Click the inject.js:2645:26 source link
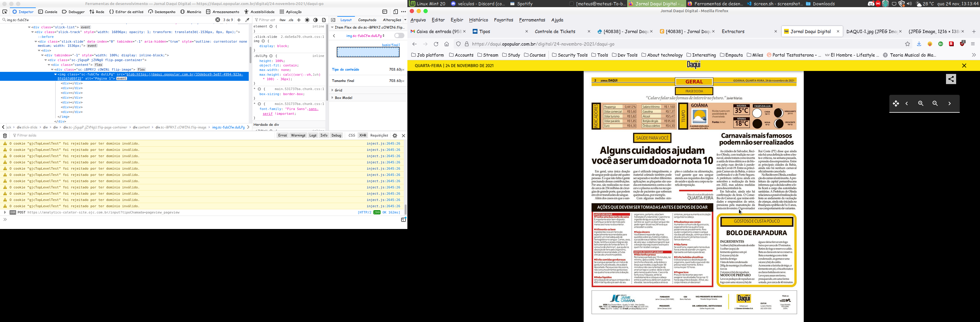The width and height of the screenshot is (980, 322). click(383, 144)
